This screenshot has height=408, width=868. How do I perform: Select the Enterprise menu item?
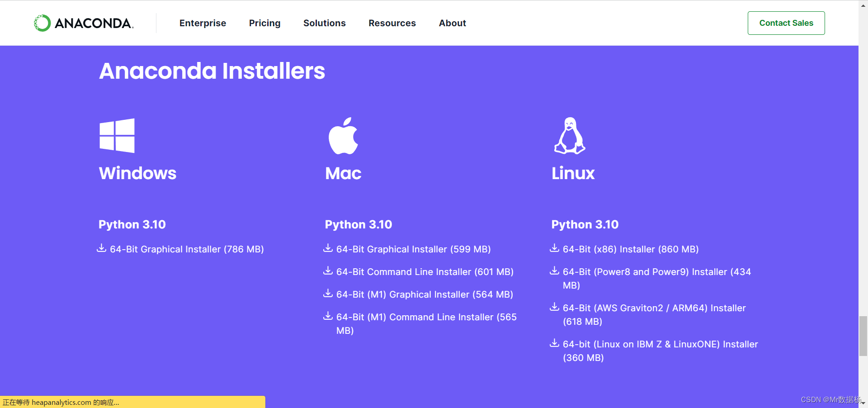click(x=203, y=23)
